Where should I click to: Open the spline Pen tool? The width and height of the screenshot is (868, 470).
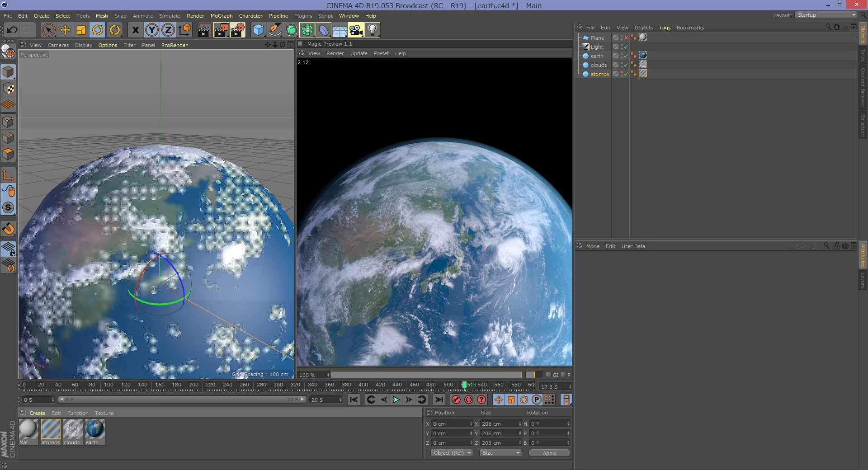point(274,30)
